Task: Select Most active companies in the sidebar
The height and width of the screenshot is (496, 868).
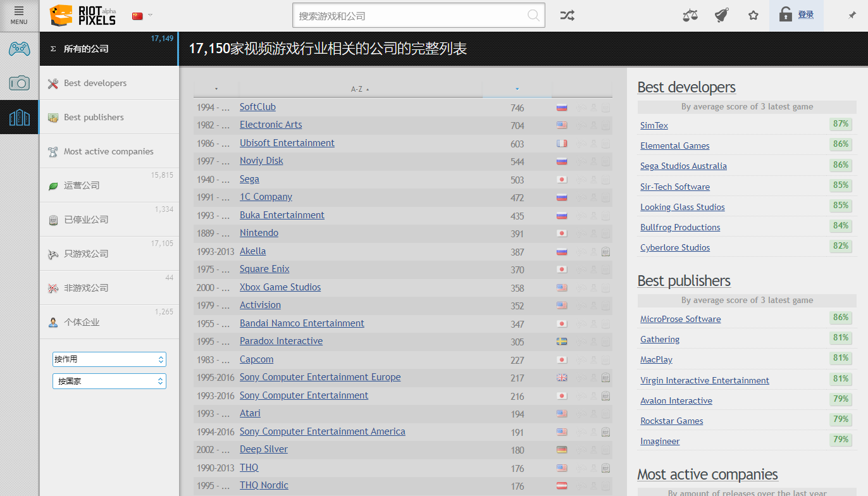Action: (109, 151)
